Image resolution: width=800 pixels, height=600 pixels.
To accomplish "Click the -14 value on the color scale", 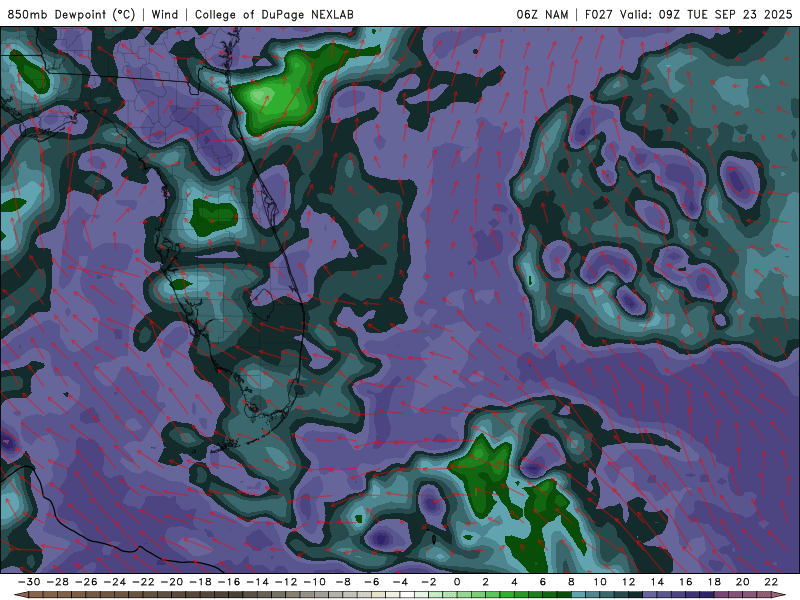I will point(257,582).
